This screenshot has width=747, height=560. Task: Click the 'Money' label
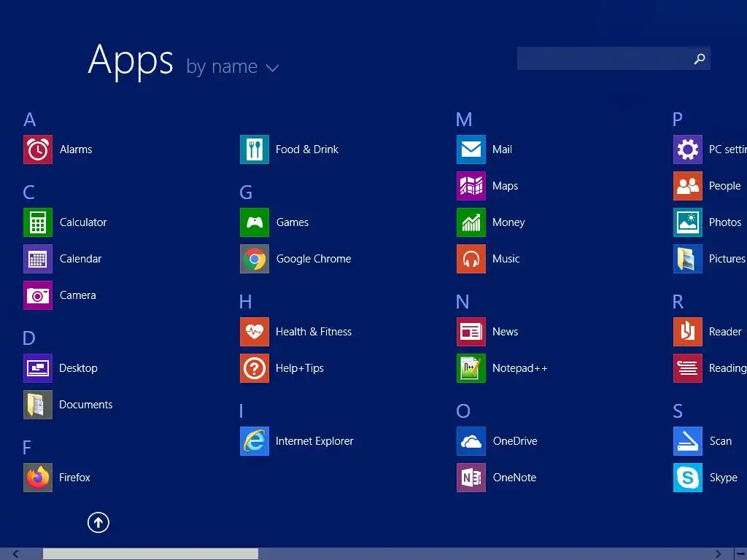[x=508, y=222]
